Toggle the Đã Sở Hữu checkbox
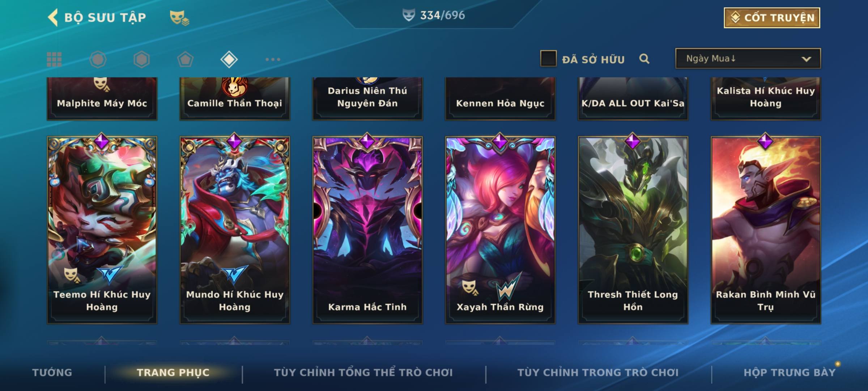The height and width of the screenshot is (391, 868). click(x=548, y=59)
